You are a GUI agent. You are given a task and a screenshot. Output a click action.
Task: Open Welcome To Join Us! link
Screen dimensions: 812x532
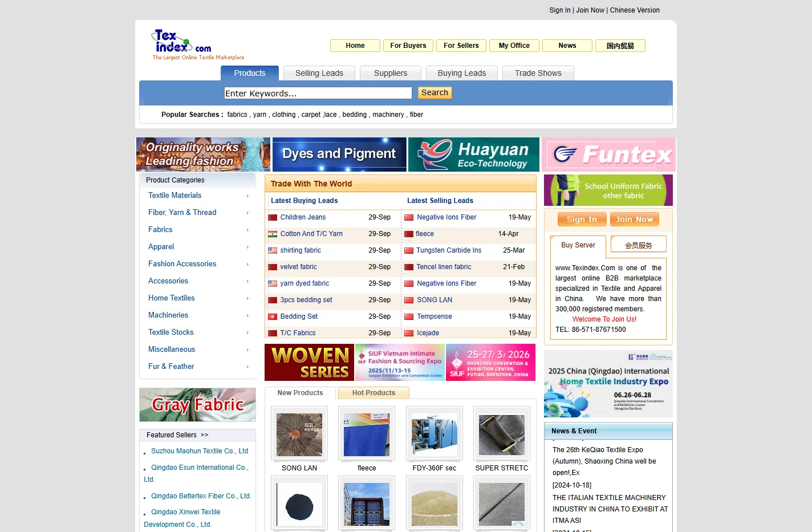pos(604,319)
